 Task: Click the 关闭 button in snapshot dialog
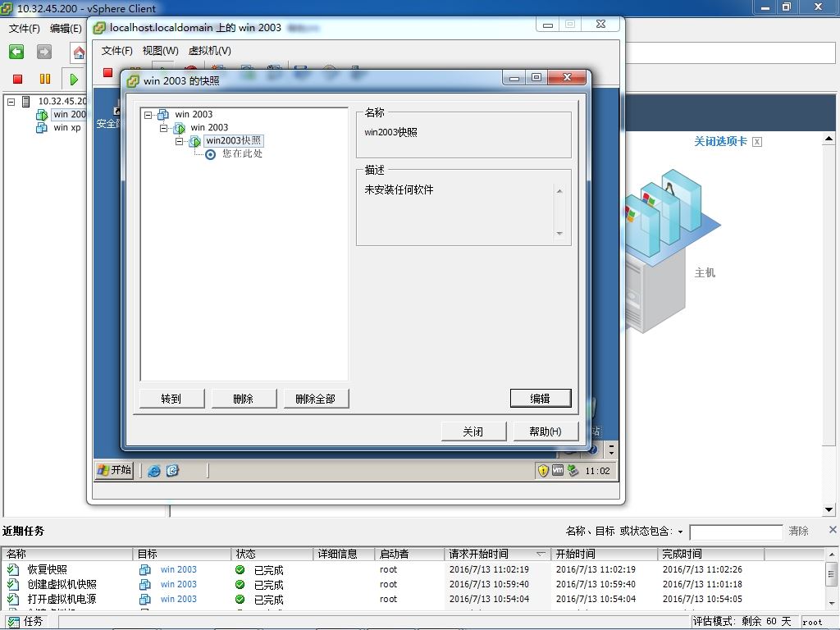[x=473, y=431]
